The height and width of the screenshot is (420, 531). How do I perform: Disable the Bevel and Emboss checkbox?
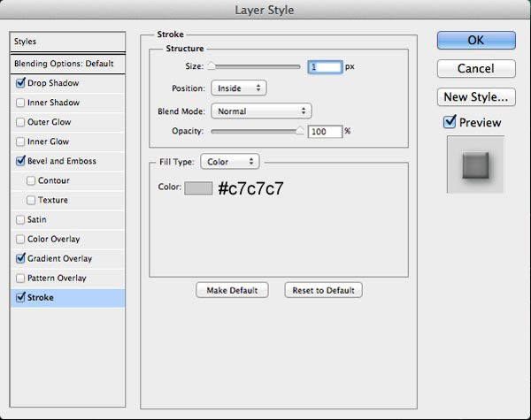(20, 161)
